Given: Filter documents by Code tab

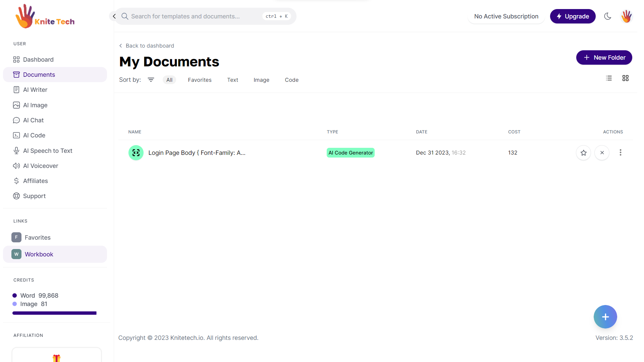Looking at the screenshot, I should pyautogui.click(x=291, y=80).
